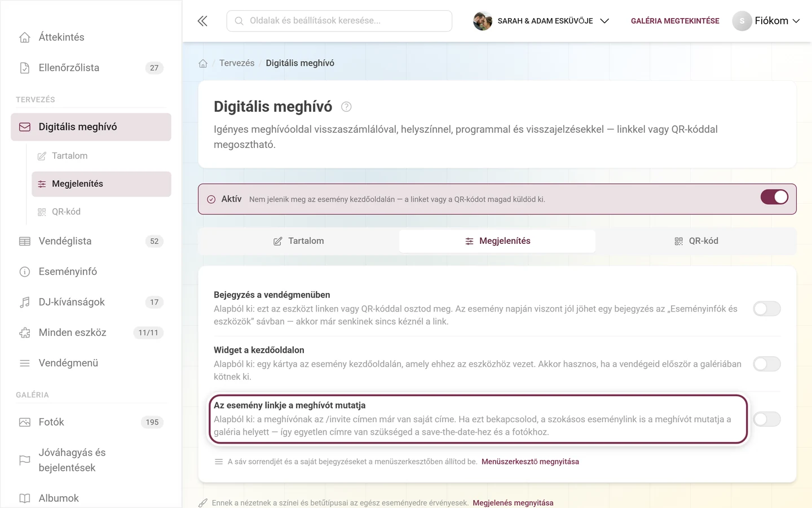
Task: Click the DJ-kívánságok count badge 17
Action: (155, 302)
